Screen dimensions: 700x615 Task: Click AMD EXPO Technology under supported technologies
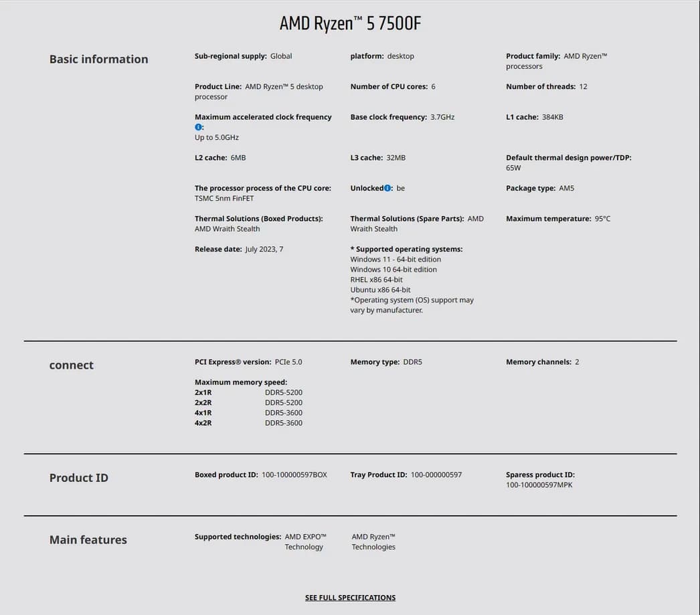coord(305,542)
